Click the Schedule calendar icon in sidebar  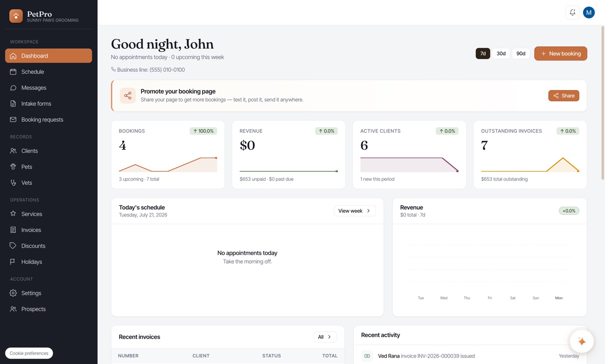tap(13, 72)
